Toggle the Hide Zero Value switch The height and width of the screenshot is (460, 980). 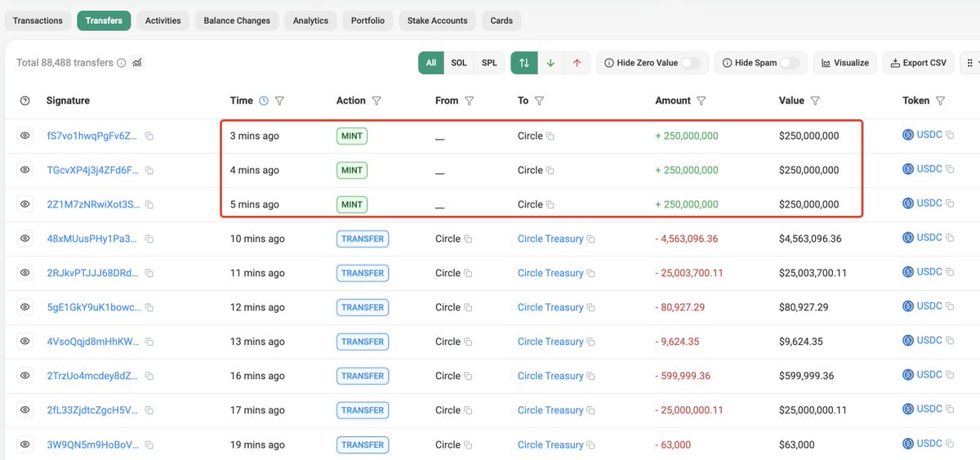[690, 63]
